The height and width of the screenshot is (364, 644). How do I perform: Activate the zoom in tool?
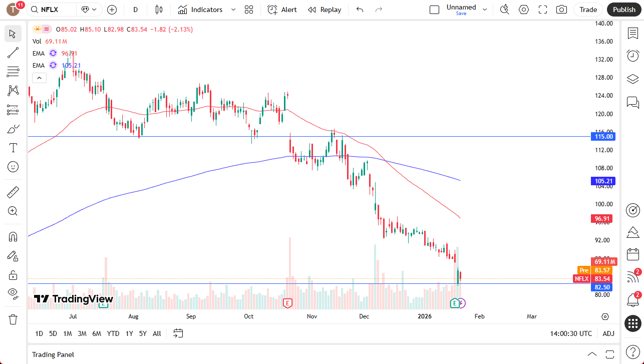click(13, 211)
